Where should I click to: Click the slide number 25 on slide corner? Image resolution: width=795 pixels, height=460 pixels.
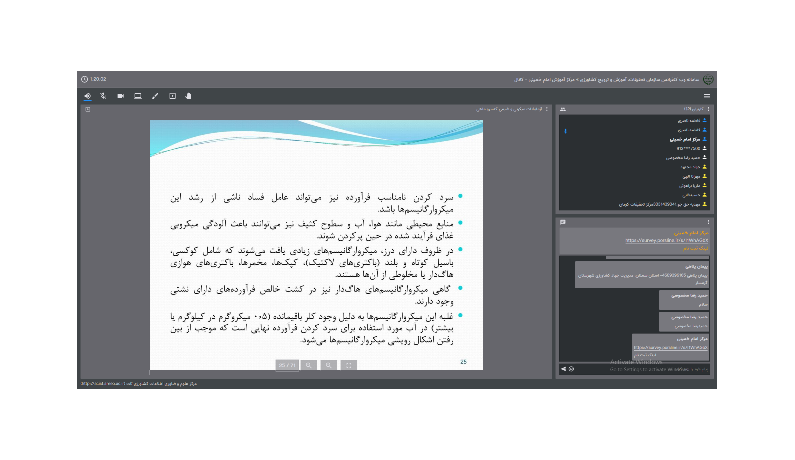click(463, 362)
